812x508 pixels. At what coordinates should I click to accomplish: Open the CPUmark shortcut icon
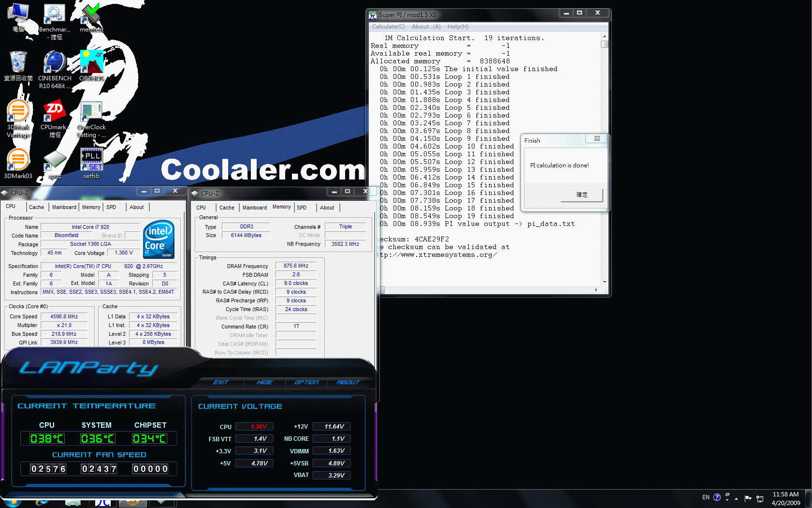click(55, 119)
